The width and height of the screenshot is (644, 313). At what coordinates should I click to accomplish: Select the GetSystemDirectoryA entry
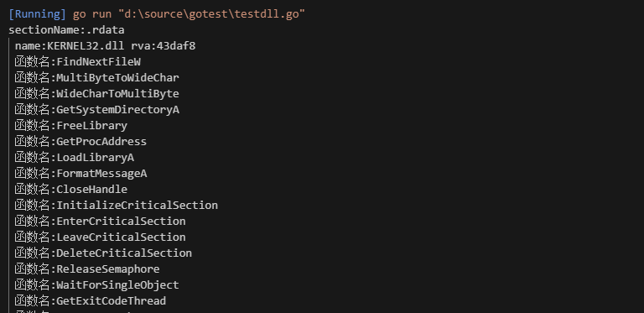pyautogui.click(x=97, y=110)
